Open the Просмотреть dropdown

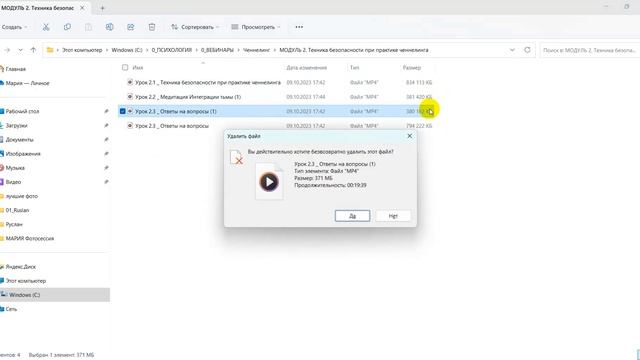coord(256,27)
